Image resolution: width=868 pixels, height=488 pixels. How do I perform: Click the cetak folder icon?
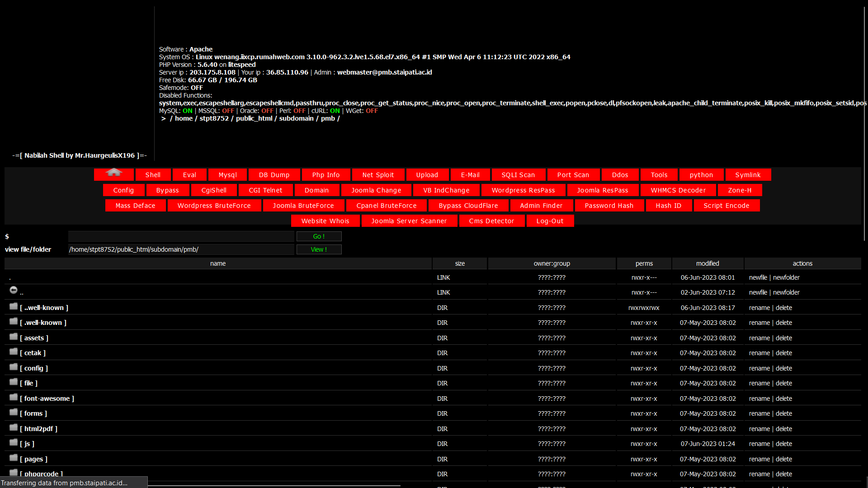tap(14, 352)
